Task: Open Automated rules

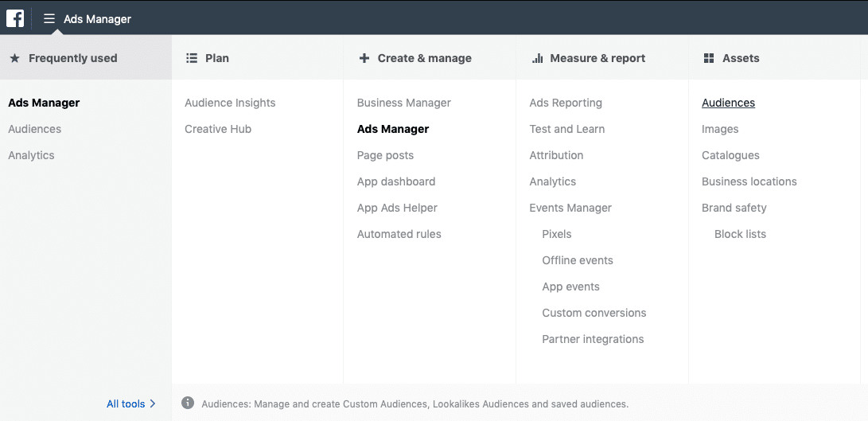Action: click(399, 234)
